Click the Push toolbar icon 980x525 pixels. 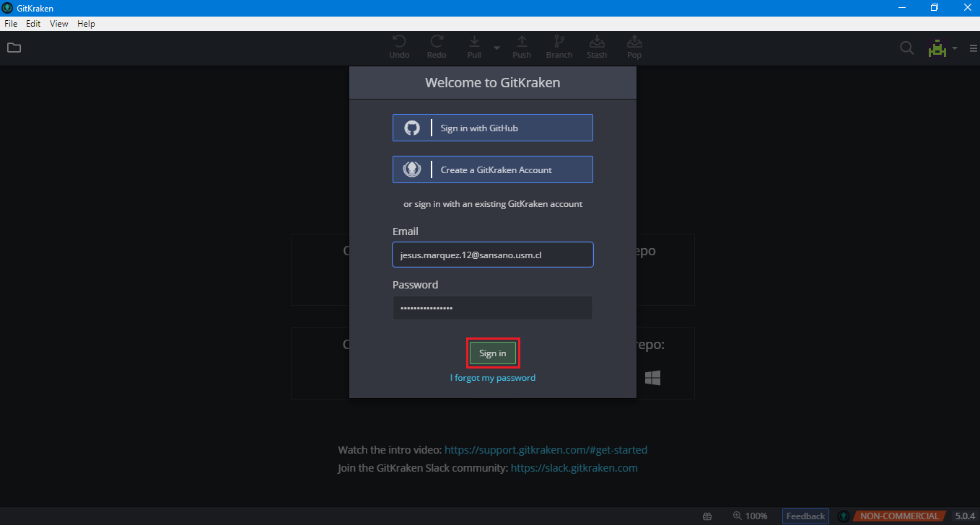coord(522,48)
